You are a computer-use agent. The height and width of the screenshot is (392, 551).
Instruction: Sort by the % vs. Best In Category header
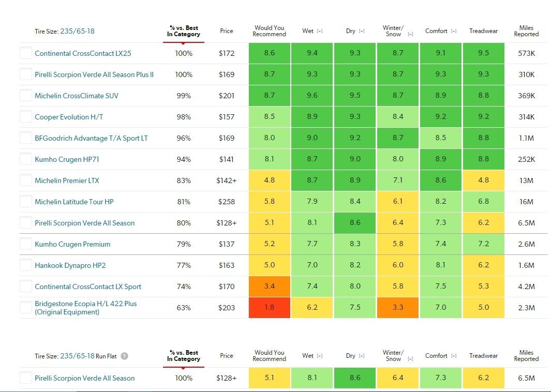tap(183, 31)
